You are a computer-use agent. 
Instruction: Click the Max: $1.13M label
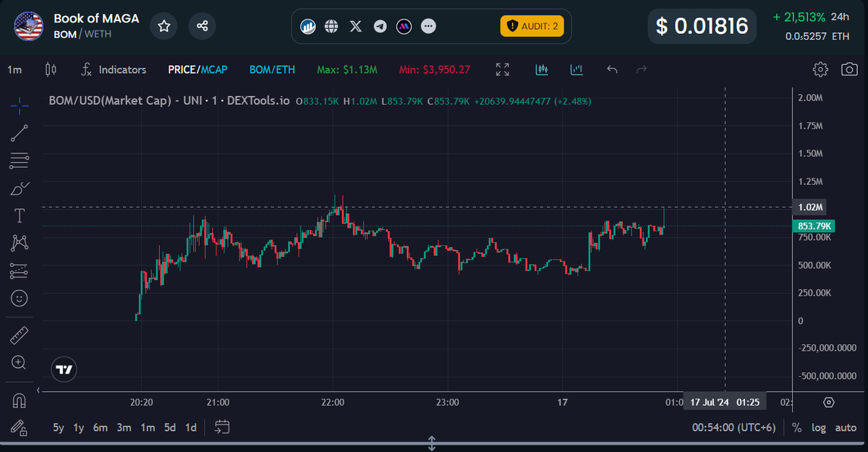347,70
